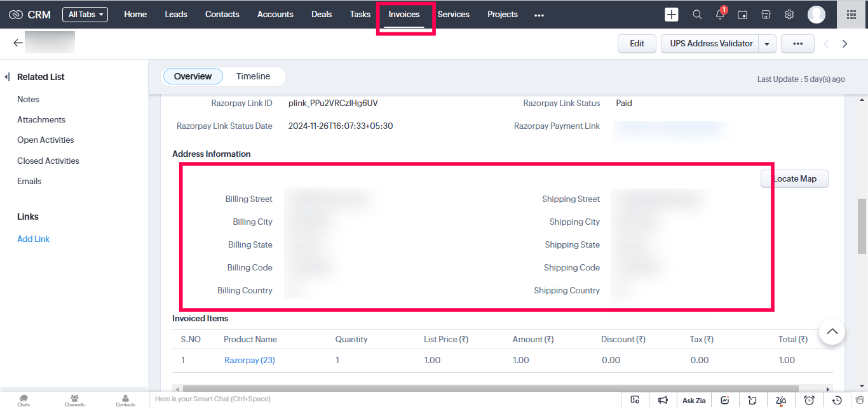Open the Services tab

[x=454, y=15]
